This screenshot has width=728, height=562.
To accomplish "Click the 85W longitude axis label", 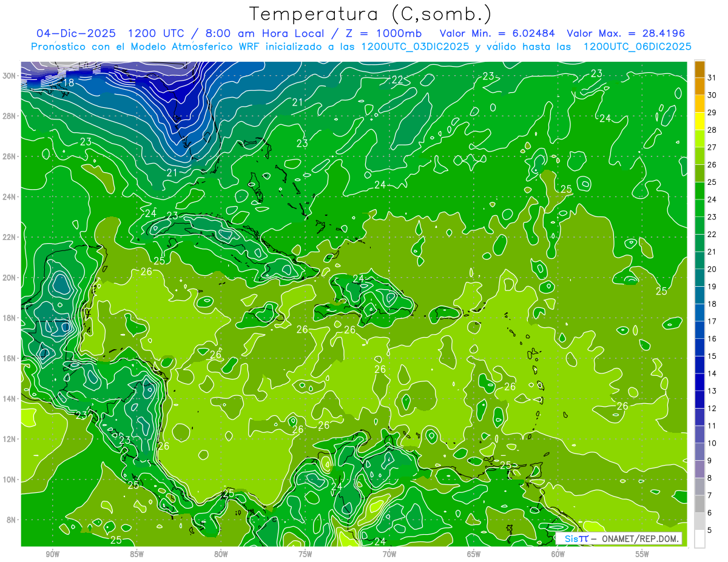I will pyautogui.click(x=136, y=554).
